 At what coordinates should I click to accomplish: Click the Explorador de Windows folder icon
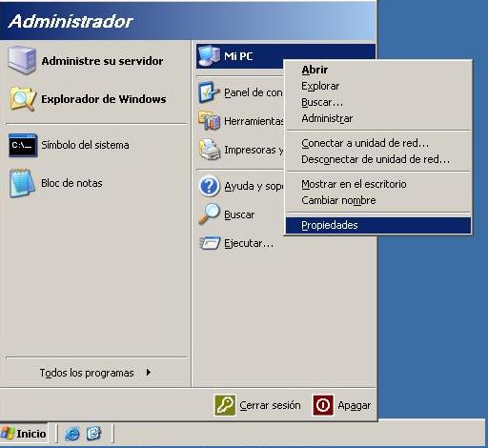point(22,99)
